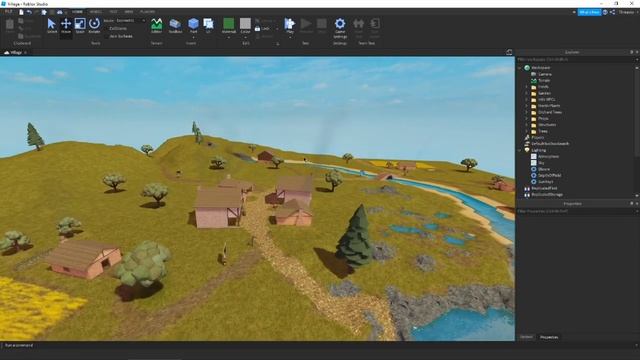This screenshot has width=640, height=360.
Task: Click the undo arrow in quick access bar
Action: (29, 12)
